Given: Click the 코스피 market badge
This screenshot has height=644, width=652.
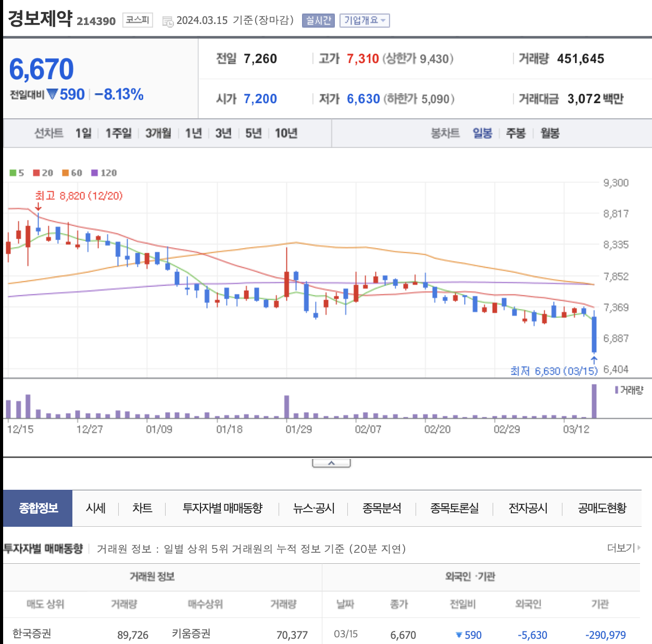Looking at the screenshot, I should (138, 20).
